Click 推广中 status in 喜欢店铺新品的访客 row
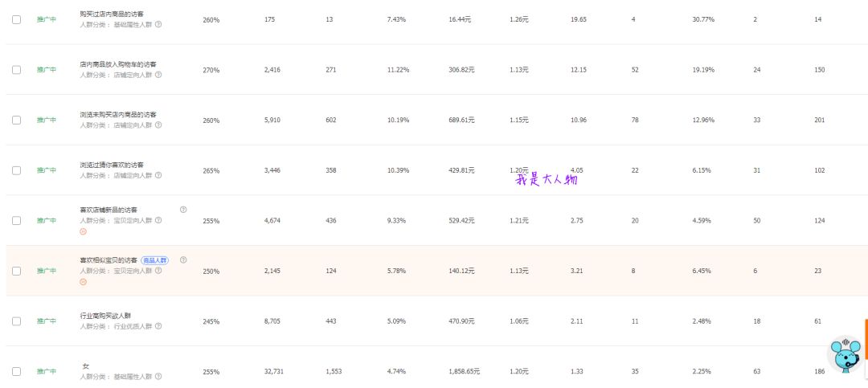This screenshot has height=388, width=868. click(47, 221)
